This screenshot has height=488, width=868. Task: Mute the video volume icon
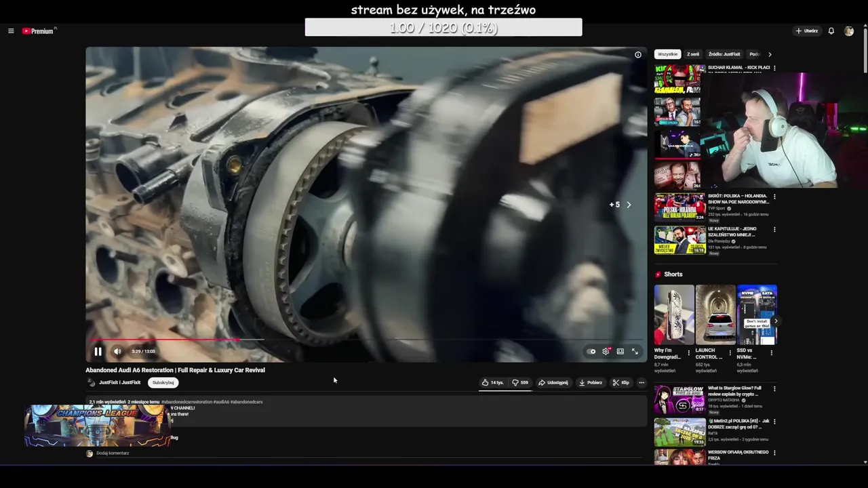pyautogui.click(x=117, y=351)
